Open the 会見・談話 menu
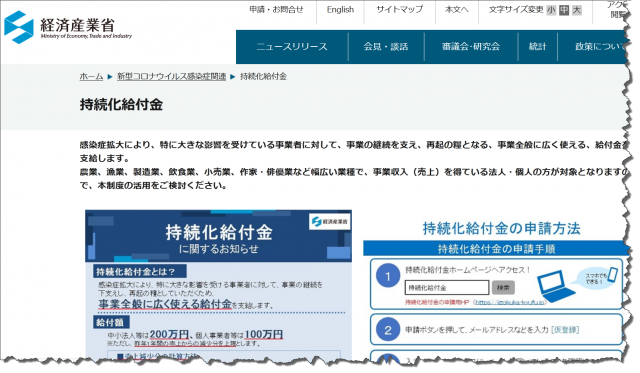The height and width of the screenshot is (373, 640). pos(386,47)
